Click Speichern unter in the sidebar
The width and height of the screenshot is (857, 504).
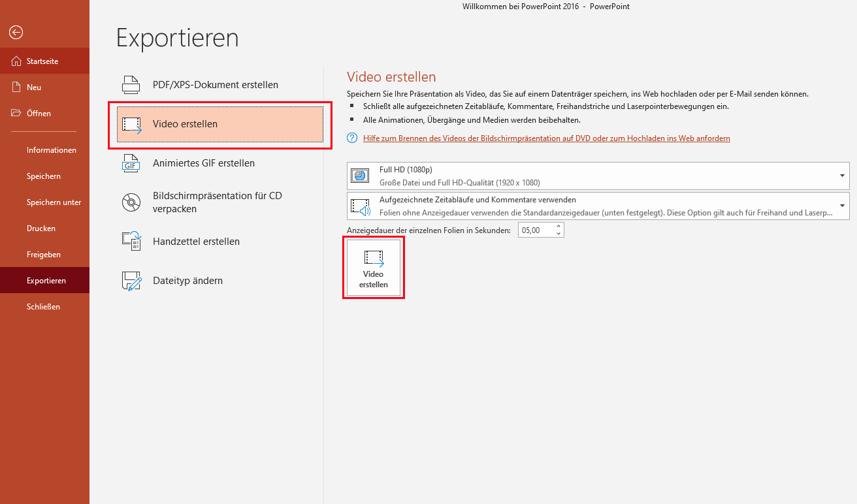tap(44, 202)
